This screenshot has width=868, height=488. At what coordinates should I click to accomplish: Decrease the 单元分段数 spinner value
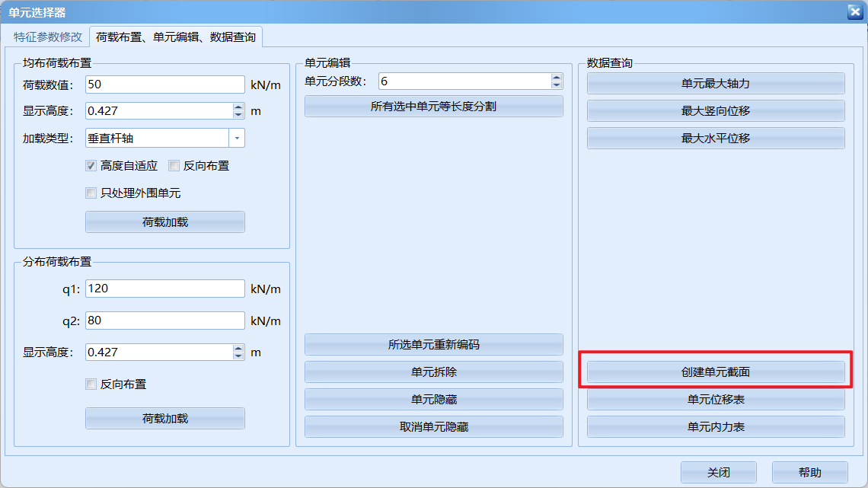click(557, 85)
